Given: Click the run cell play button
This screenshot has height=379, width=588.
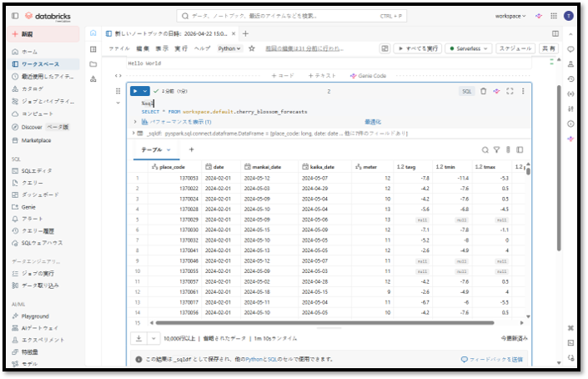Looking at the screenshot, I should coord(135,91).
